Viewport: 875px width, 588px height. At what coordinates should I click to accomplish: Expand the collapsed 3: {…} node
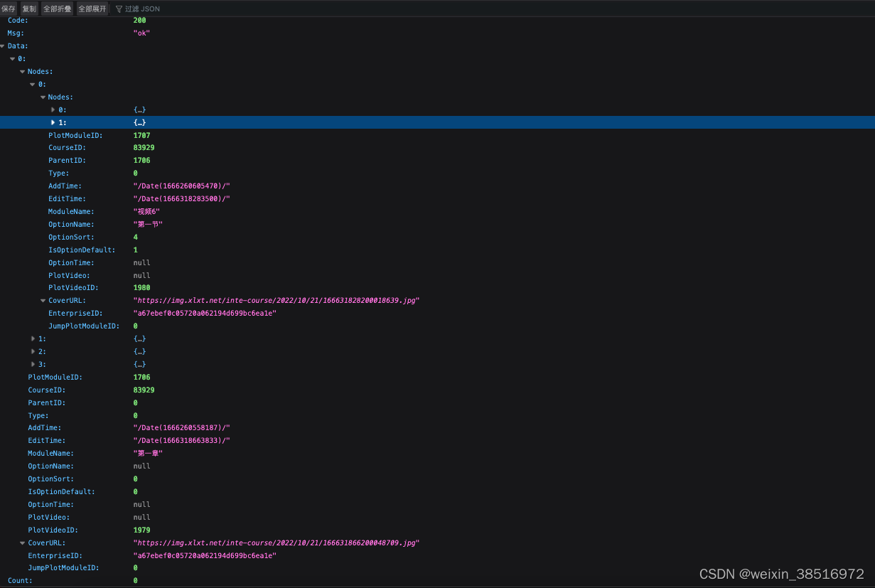point(33,364)
